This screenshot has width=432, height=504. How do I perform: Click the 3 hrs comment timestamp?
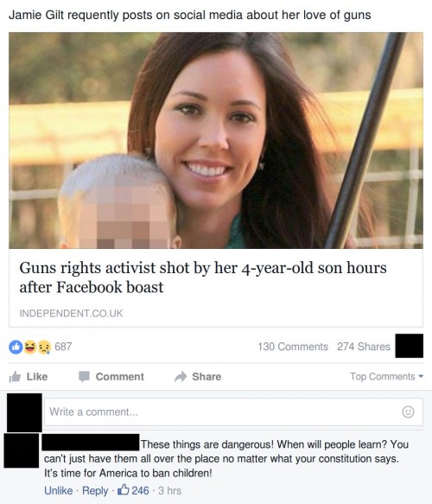(x=169, y=490)
